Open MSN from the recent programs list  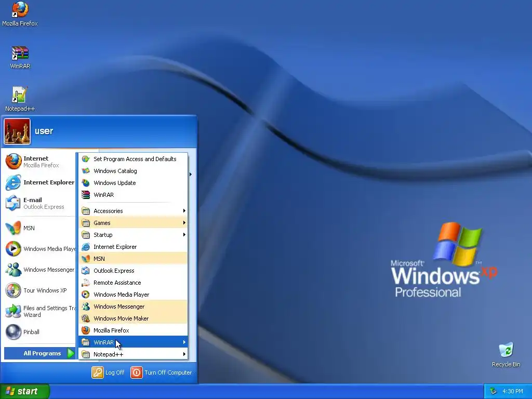point(39,228)
